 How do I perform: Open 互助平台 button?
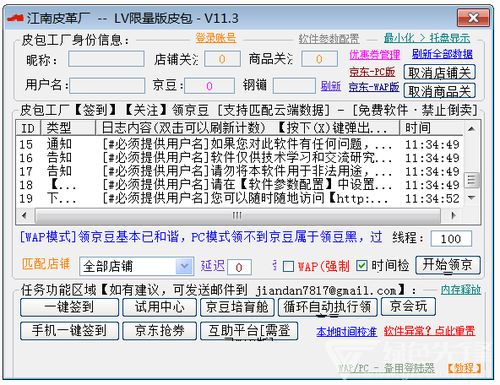click(249, 331)
